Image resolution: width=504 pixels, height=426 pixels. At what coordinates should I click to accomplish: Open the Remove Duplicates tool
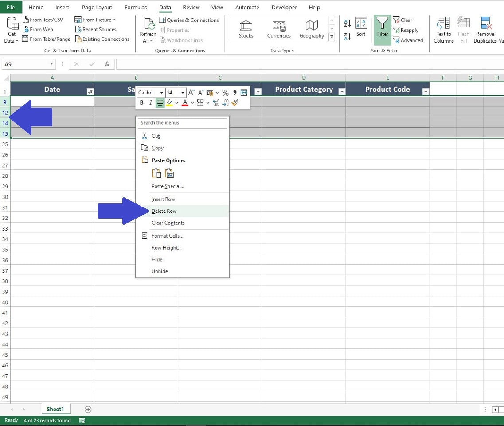tap(485, 30)
